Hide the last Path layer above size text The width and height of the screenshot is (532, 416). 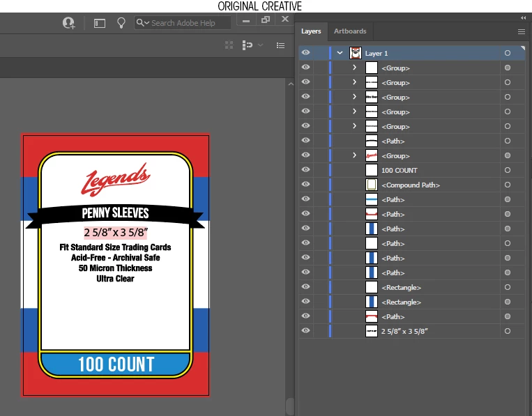[x=305, y=316]
